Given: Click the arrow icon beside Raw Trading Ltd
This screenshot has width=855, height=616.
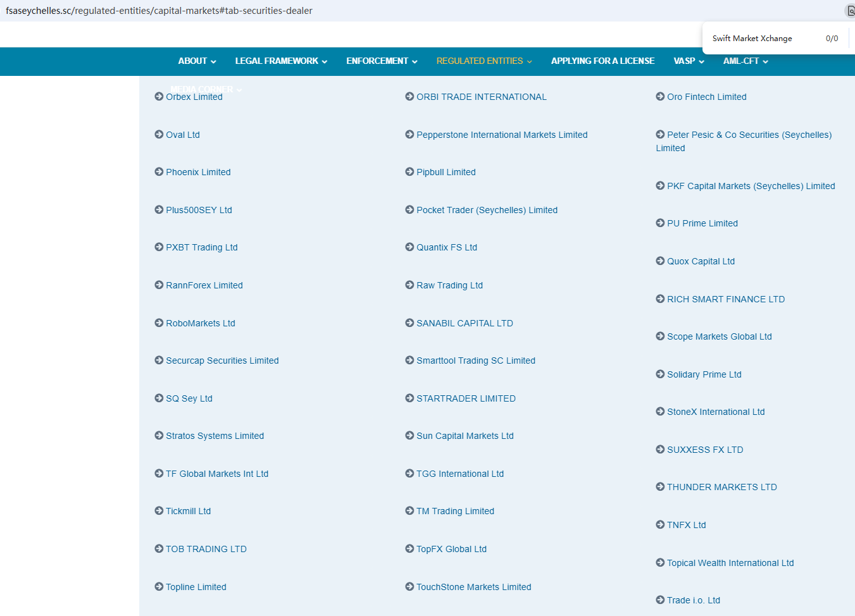Looking at the screenshot, I should click(x=409, y=285).
